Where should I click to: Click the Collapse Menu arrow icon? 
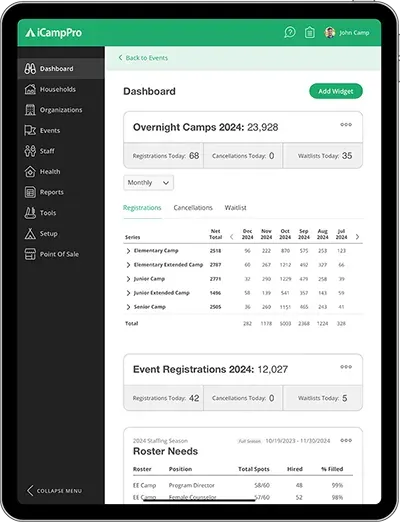coord(30,491)
